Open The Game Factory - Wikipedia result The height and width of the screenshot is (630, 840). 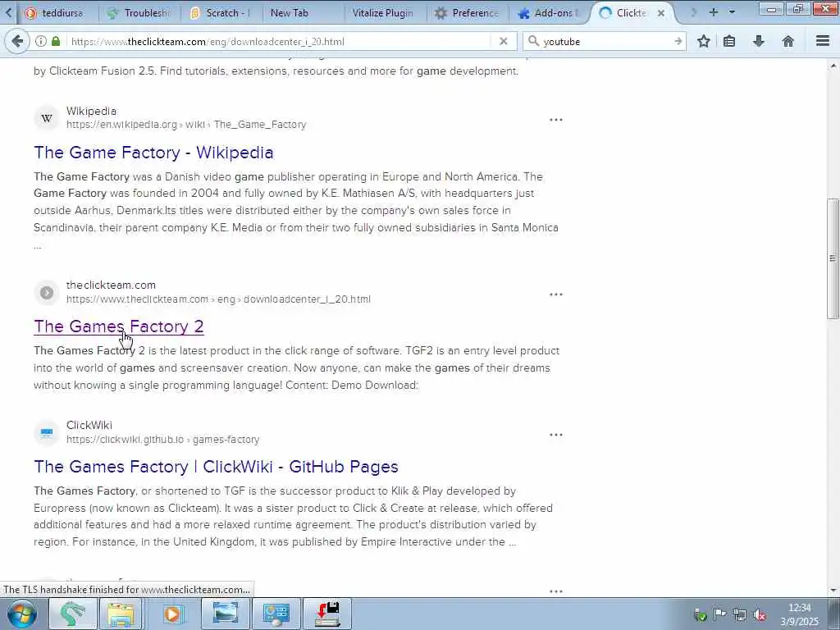click(x=153, y=153)
